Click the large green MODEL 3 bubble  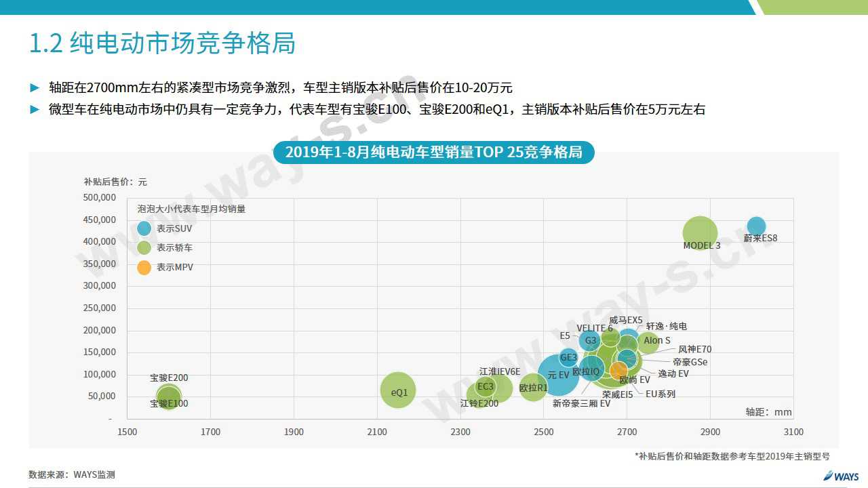pyautogui.click(x=700, y=234)
